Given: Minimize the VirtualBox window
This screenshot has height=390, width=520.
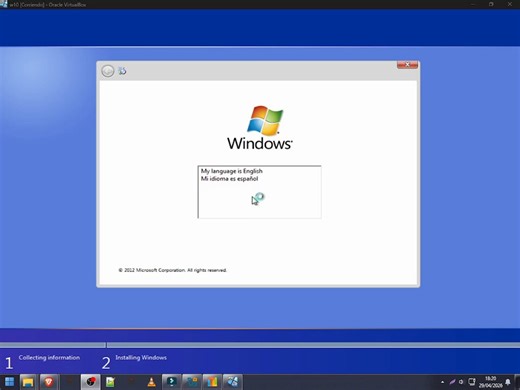Looking at the screenshot, I should click(x=472, y=4).
